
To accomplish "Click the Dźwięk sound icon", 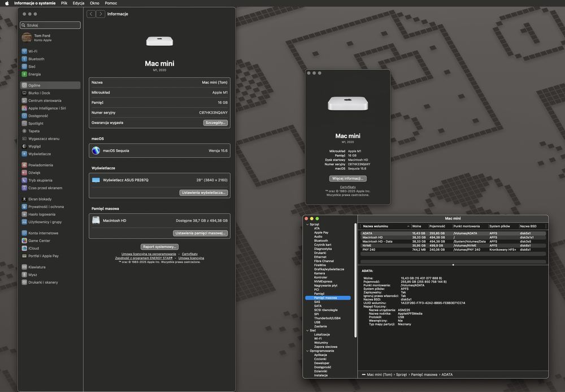I will click(24, 173).
